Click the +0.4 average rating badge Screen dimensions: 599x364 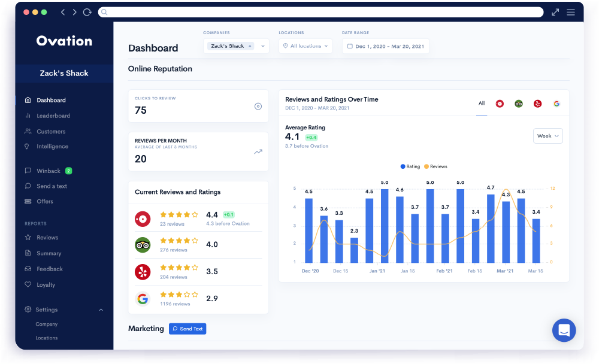click(311, 138)
